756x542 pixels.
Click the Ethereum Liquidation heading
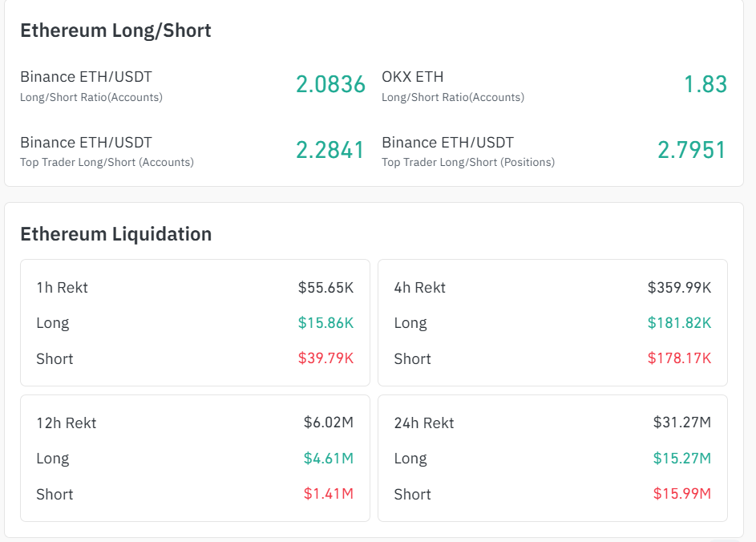pyautogui.click(x=115, y=234)
